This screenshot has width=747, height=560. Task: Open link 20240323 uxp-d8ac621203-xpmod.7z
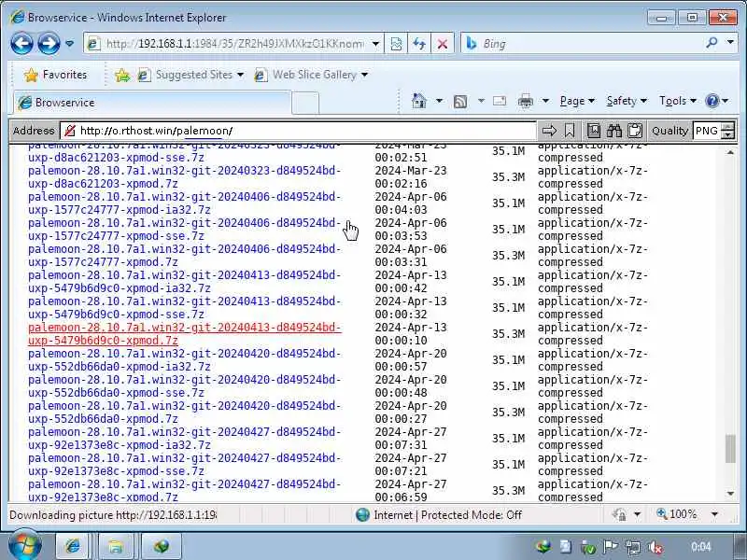[x=184, y=177]
